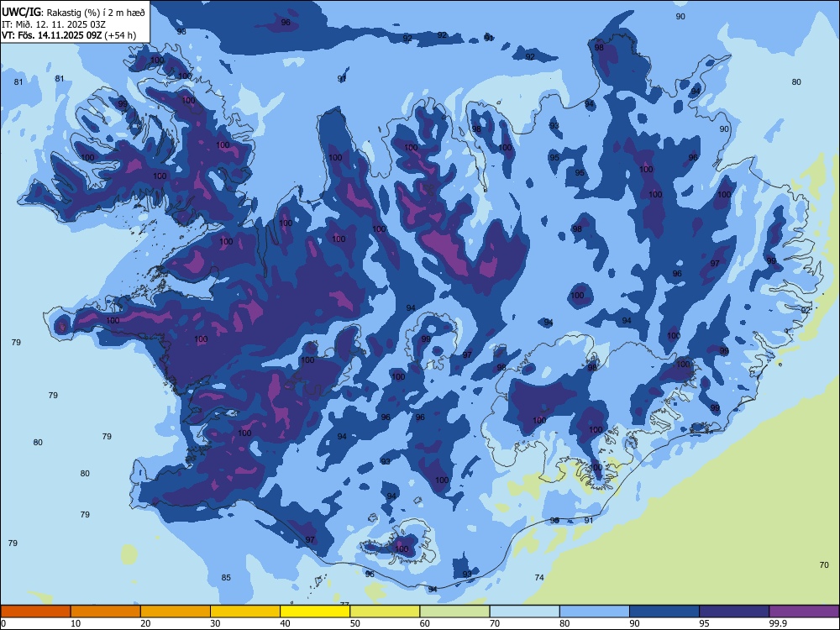
Task: Select the dark blue 90–95 legend swatch
Action: tap(664, 612)
